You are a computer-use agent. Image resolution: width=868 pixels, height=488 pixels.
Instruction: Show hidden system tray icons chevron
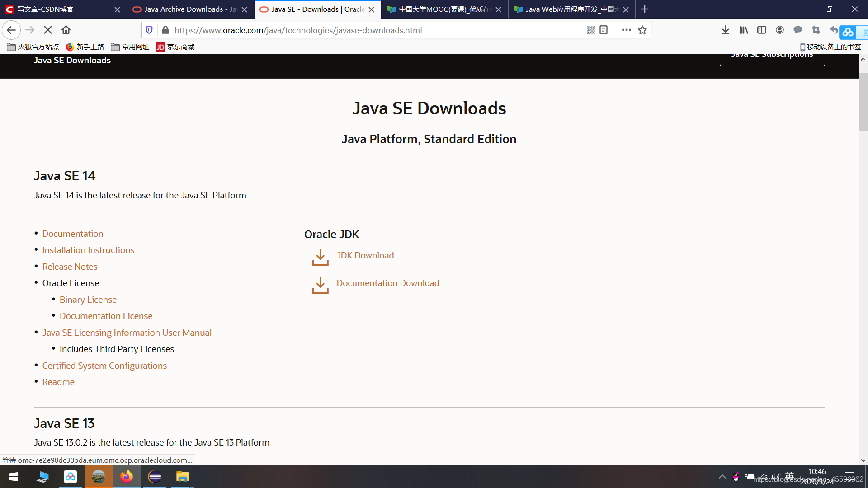click(722, 477)
